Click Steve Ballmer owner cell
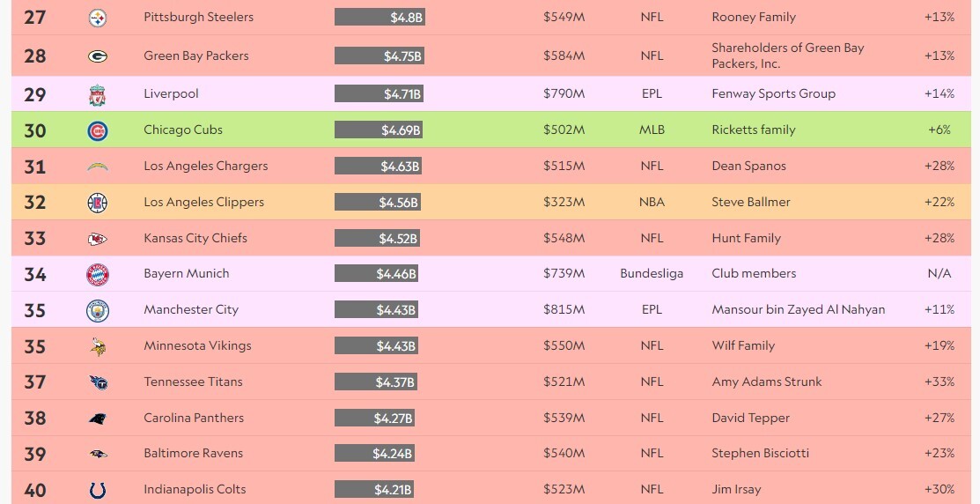This screenshot has height=504, width=980. coord(750,202)
